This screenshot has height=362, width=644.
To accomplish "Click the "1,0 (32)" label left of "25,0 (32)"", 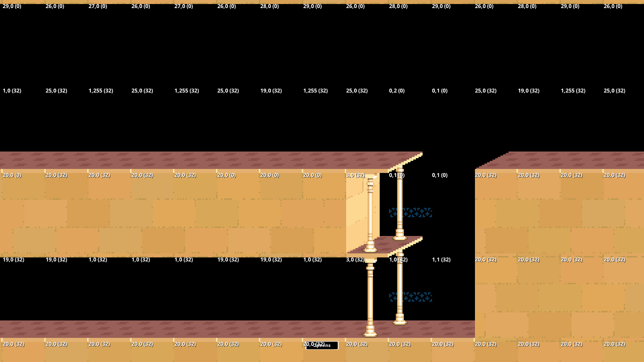I will point(12,90).
